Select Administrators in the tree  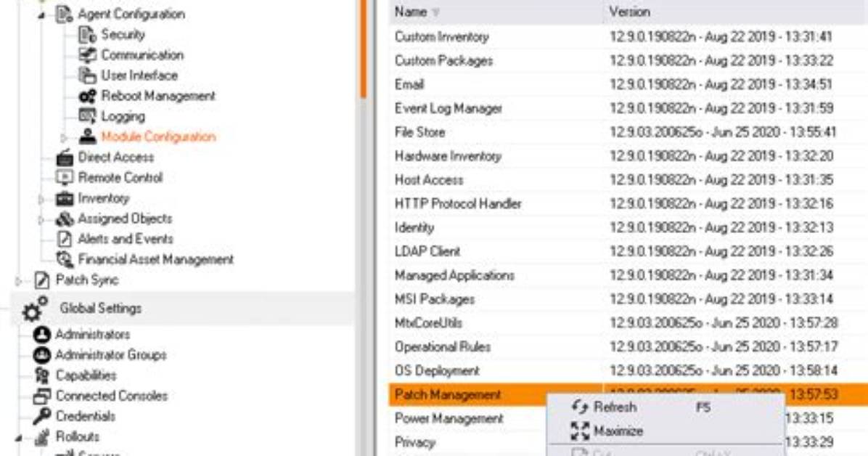pyautogui.click(x=93, y=335)
